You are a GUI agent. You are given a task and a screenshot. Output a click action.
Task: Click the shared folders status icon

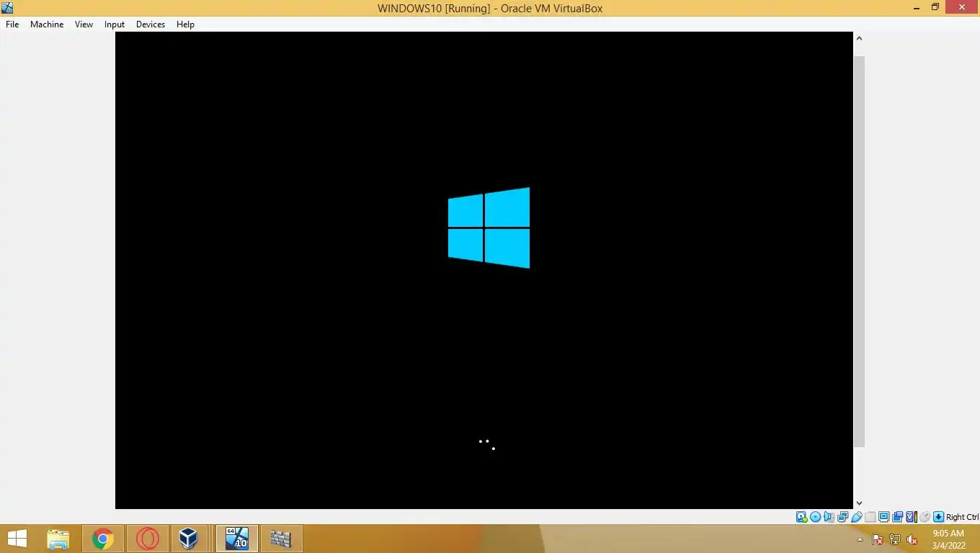coord(870,517)
